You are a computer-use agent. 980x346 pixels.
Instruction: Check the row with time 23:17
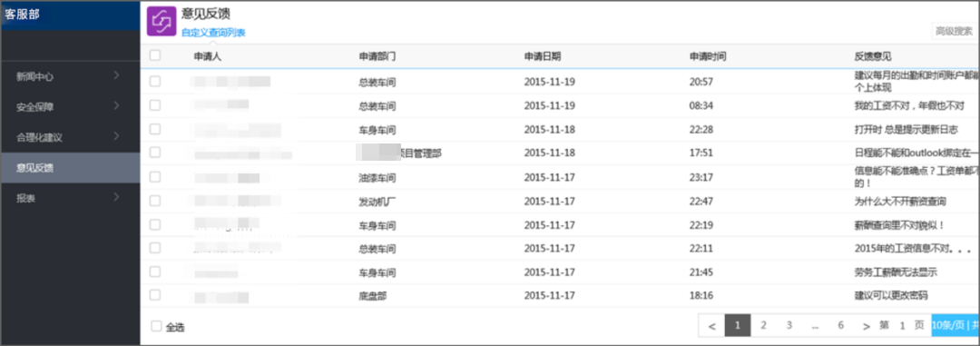pos(155,176)
